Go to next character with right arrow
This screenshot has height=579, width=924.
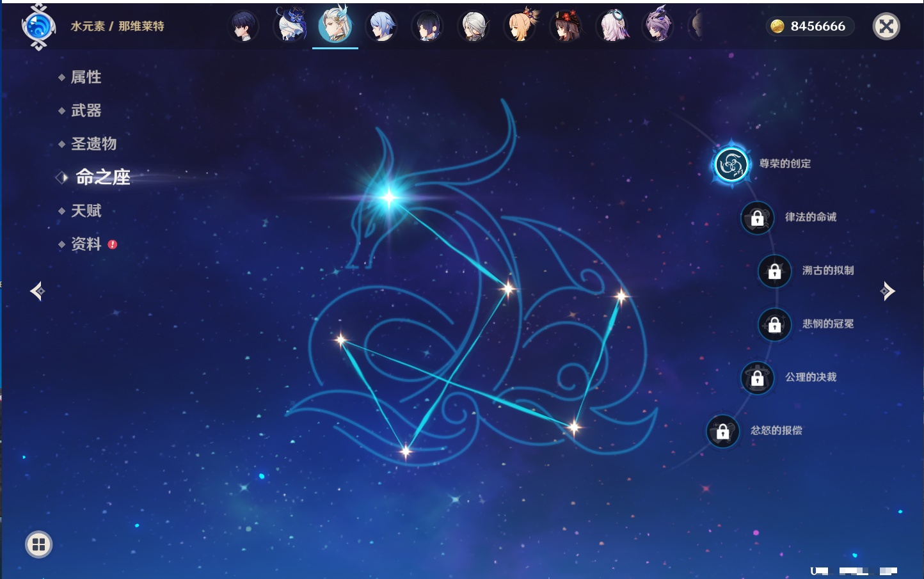click(888, 291)
